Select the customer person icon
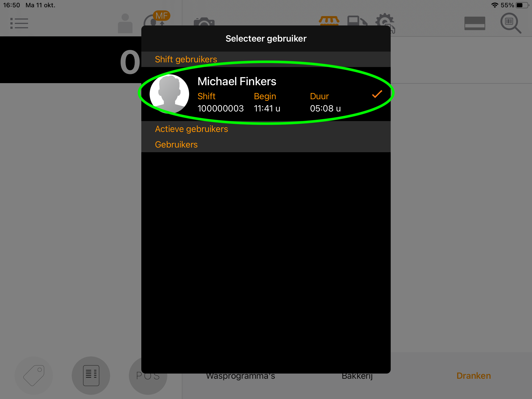Viewport: 532px width, 399px height. 125,23
